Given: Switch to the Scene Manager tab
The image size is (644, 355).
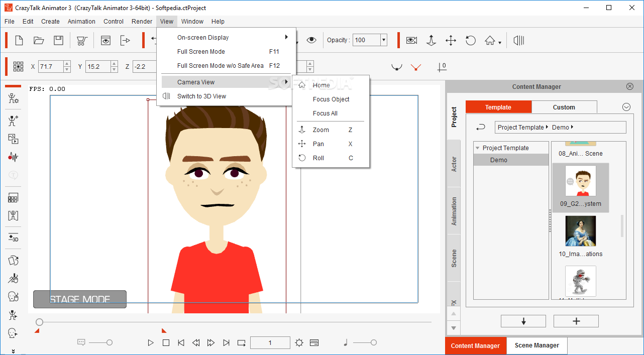Looking at the screenshot, I should click(x=536, y=345).
